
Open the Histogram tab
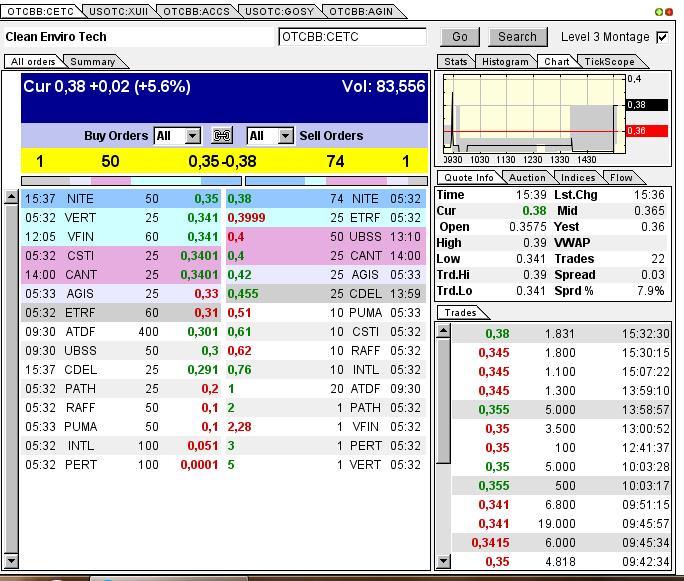505,62
